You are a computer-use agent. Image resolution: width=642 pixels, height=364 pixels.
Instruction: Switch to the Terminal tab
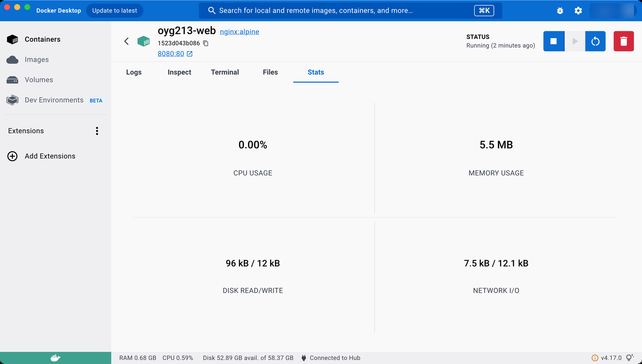click(x=225, y=72)
